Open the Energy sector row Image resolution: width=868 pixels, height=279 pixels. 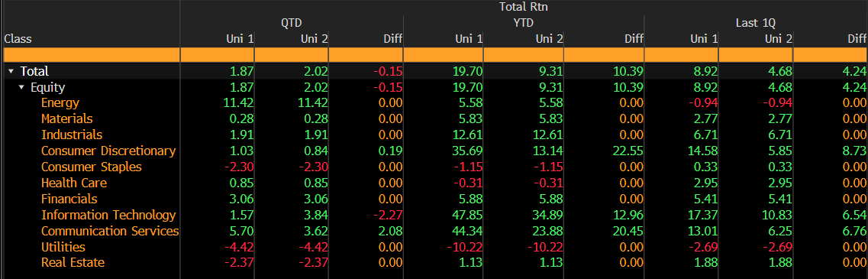60,103
